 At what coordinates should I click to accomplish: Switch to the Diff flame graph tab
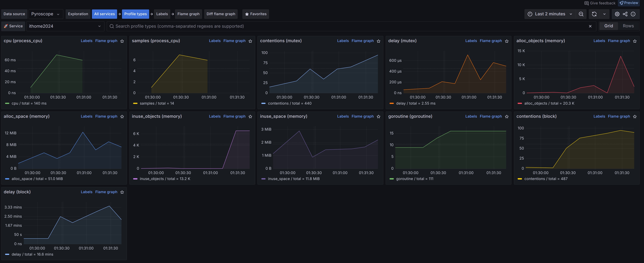pyautogui.click(x=221, y=14)
